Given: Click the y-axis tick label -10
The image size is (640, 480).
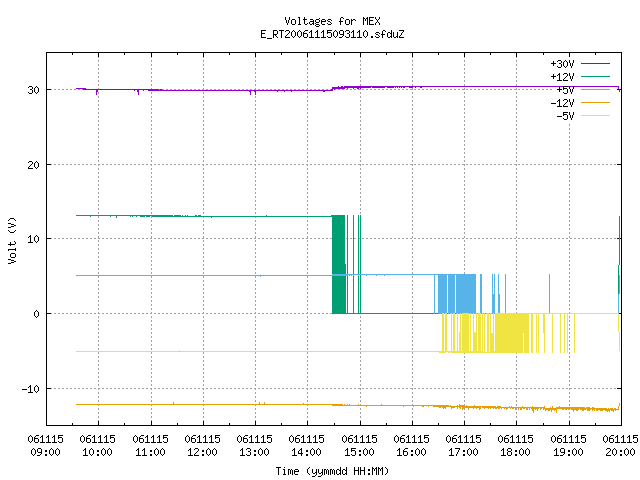Looking at the screenshot, I should (x=31, y=389).
